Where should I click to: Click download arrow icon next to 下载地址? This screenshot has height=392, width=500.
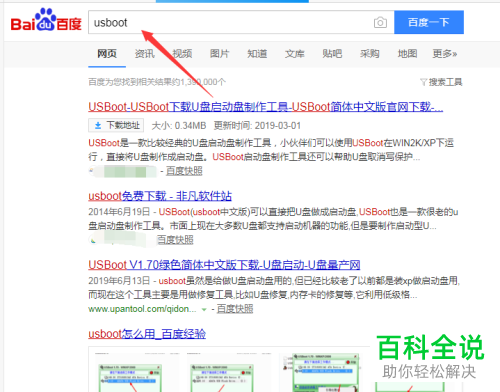point(98,126)
